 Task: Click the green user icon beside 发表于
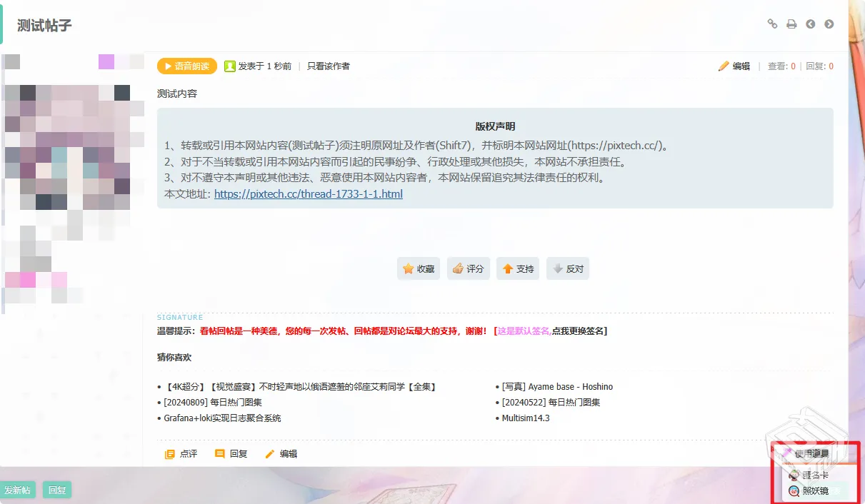[x=230, y=66]
